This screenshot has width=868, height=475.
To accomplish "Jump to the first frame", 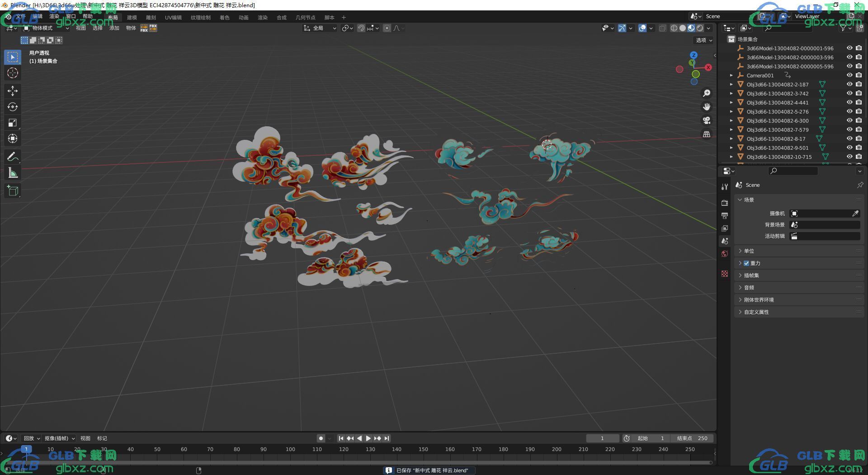I will point(341,438).
